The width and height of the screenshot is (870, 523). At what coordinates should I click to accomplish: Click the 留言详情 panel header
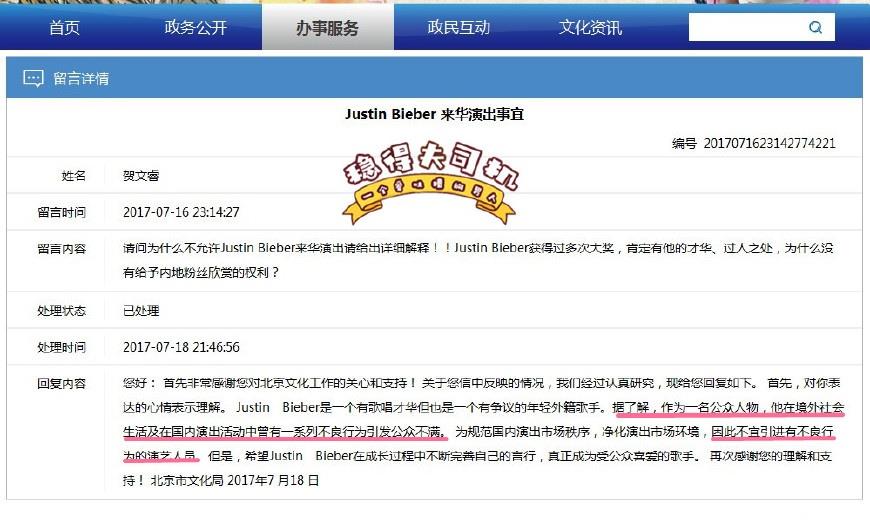434,78
